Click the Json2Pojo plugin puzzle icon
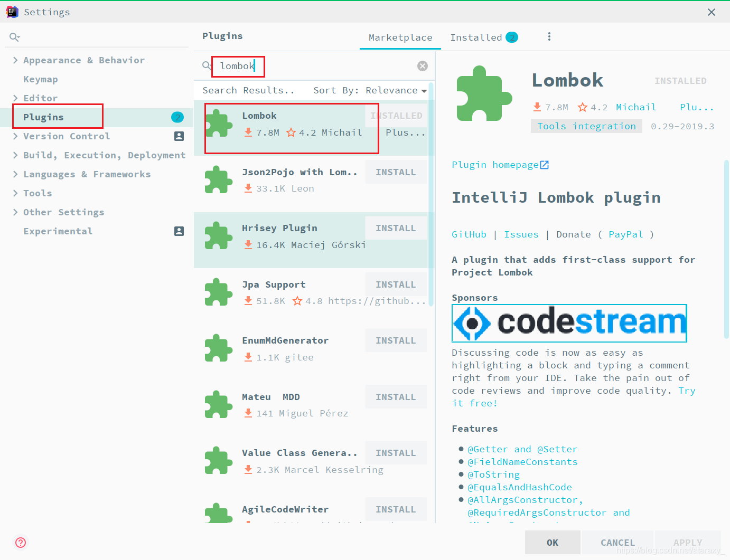 (219, 179)
